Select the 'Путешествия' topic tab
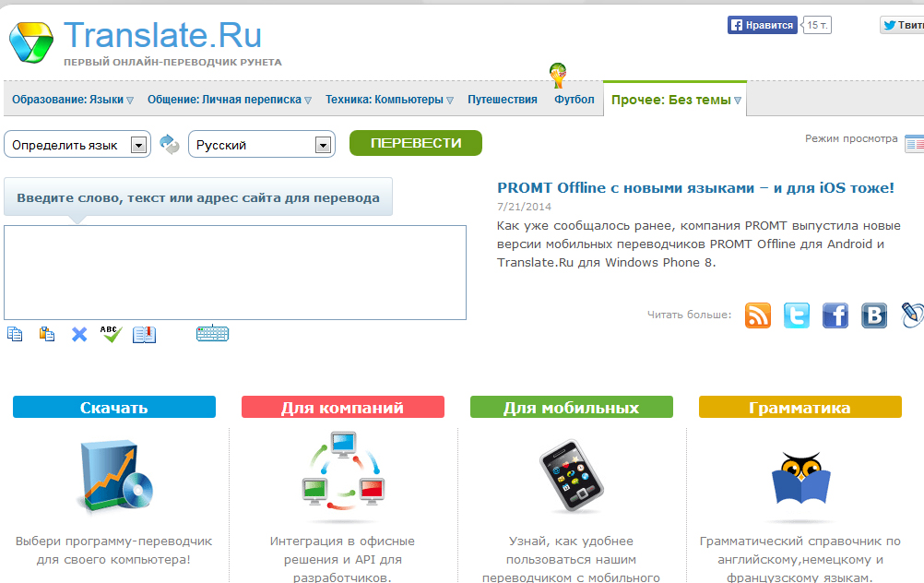The width and height of the screenshot is (924, 583). (502, 100)
